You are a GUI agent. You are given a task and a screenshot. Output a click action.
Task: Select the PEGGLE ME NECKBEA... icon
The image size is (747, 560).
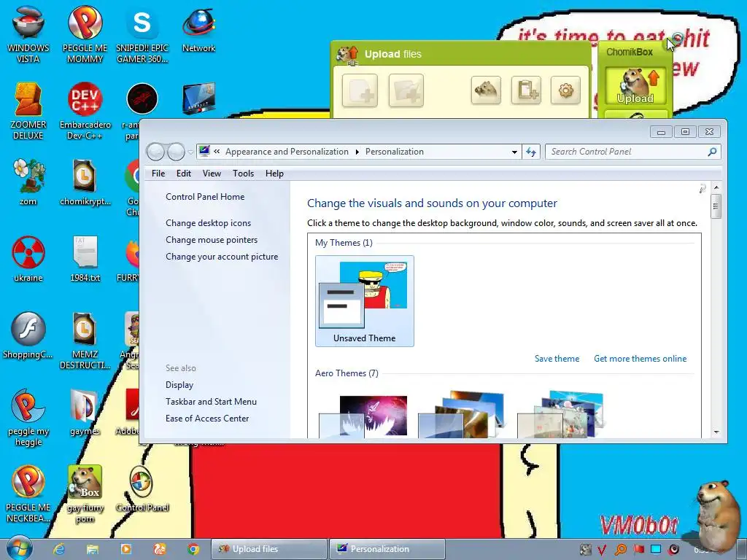pyautogui.click(x=28, y=494)
